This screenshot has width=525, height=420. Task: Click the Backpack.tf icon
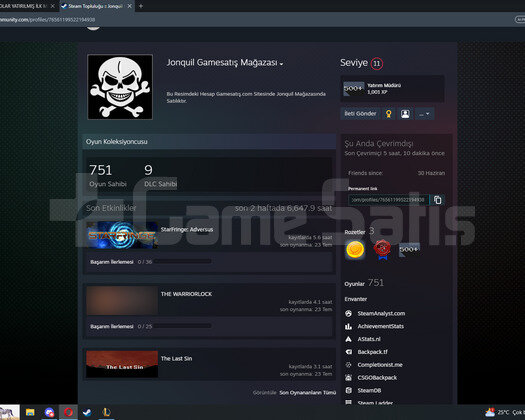349,352
